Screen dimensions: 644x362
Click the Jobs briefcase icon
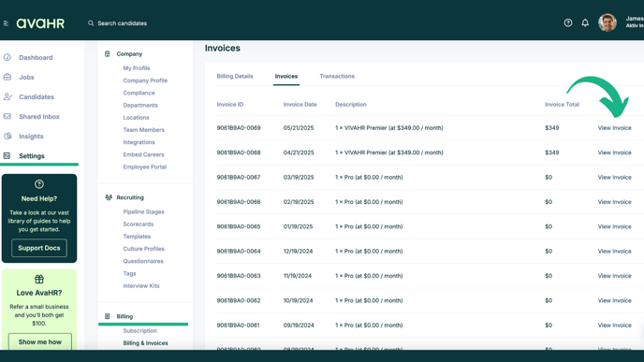[7, 77]
